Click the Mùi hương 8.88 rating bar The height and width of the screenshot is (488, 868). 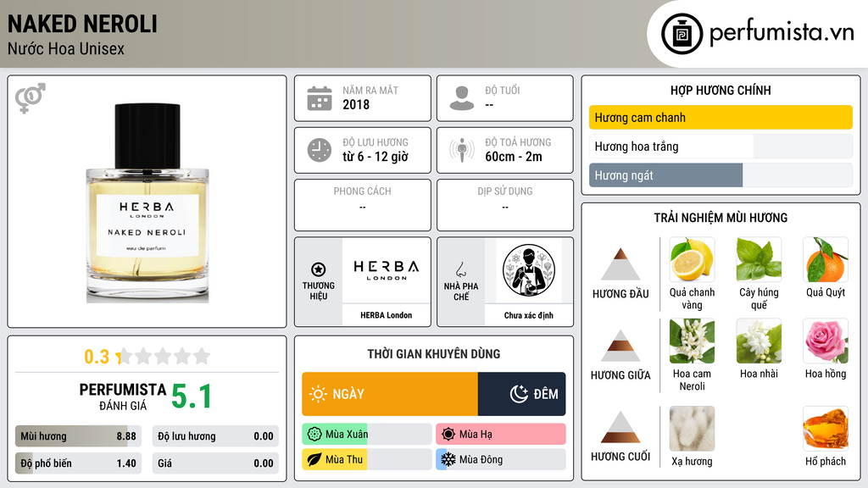[78, 436]
